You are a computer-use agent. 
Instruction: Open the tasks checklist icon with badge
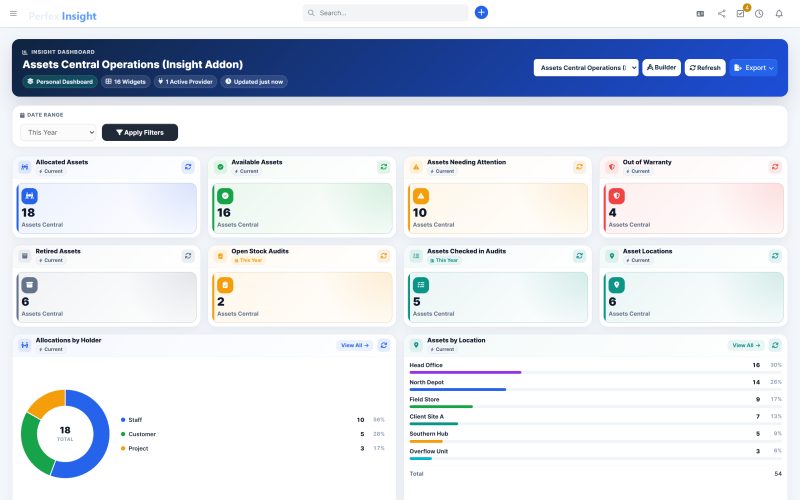click(x=740, y=14)
